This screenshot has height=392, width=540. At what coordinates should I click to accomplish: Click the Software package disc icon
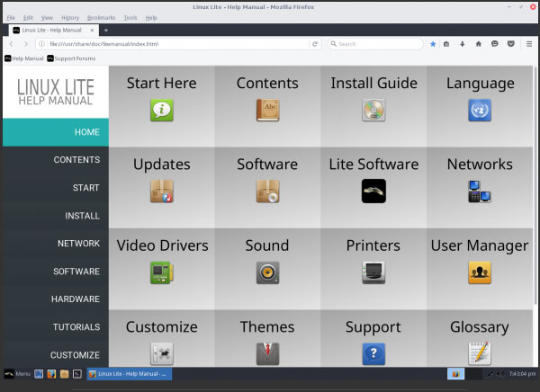[x=267, y=192]
